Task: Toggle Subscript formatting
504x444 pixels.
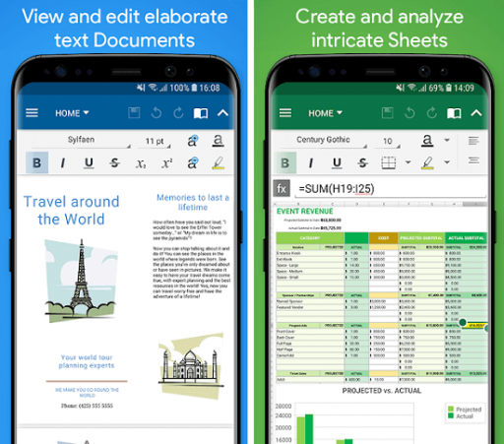Action: pyautogui.click(x=141, y=163)
